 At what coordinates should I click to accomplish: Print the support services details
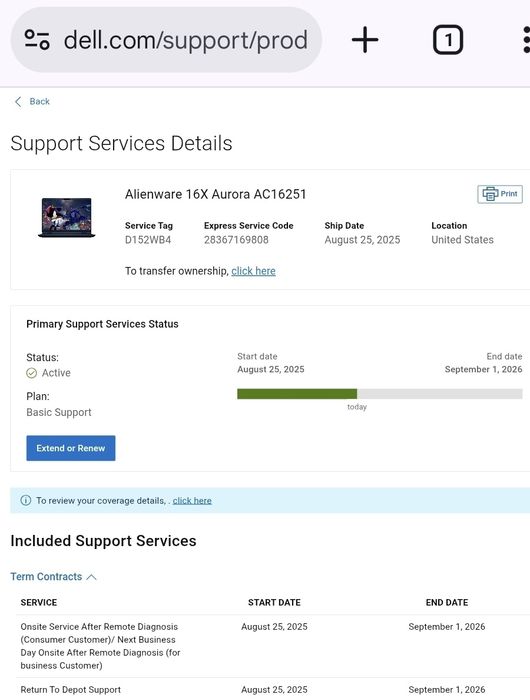coord(500,194)
